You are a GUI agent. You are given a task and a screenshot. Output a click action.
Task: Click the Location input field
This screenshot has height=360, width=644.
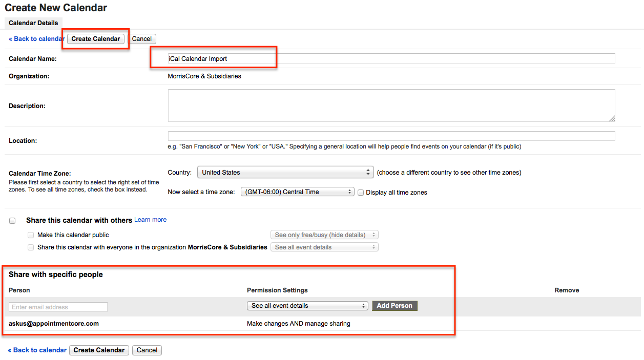[x=391, y=136]
